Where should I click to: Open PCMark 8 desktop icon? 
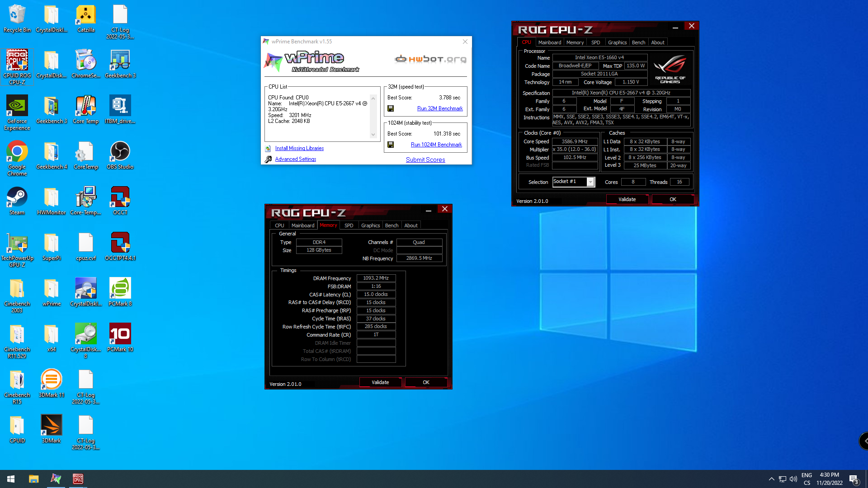[120, 292]
